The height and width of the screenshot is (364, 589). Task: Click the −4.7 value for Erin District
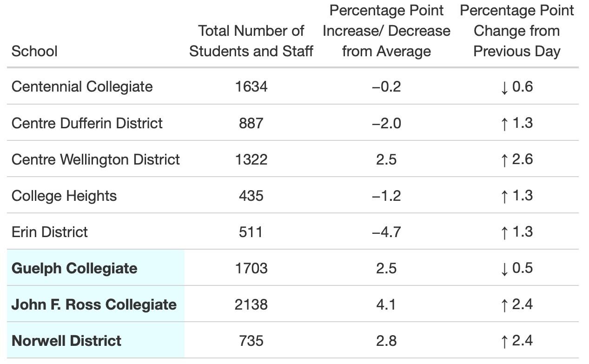[386, 232]
